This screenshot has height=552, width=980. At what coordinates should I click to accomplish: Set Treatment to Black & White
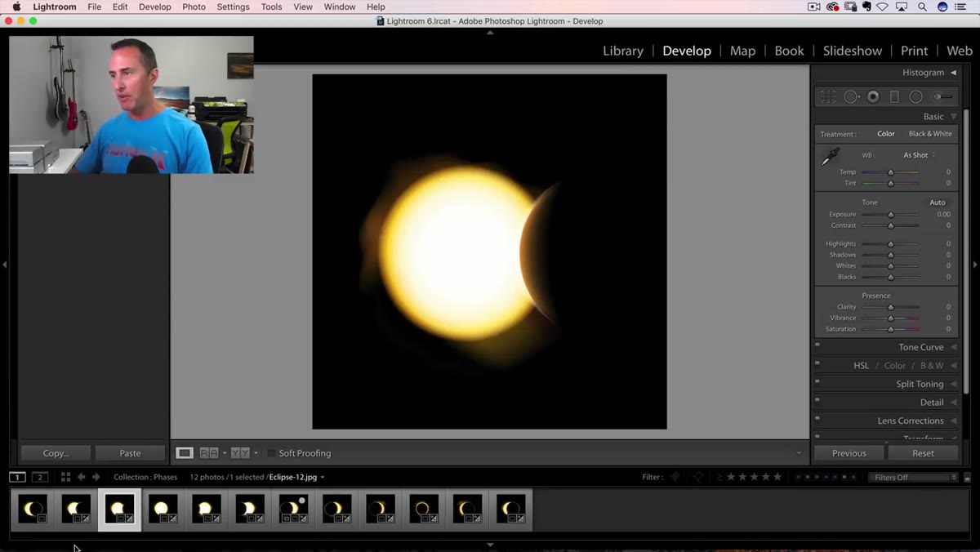click(x=930, y=134)
